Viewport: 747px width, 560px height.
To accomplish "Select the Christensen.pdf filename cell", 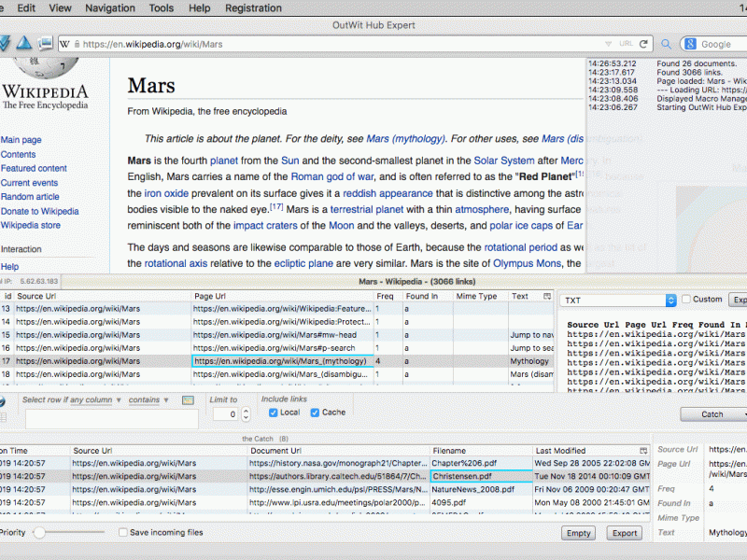I will click(481, 476).
